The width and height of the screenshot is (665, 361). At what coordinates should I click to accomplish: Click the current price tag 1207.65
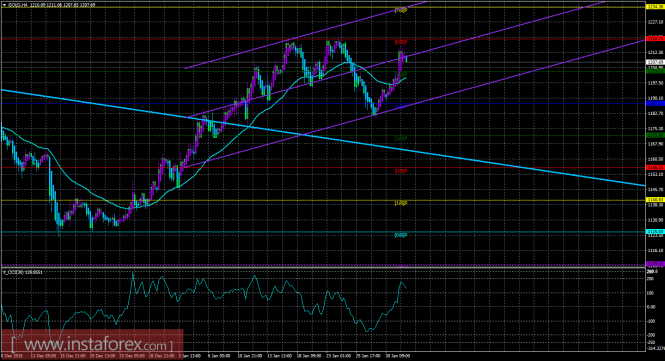[654, 62]
